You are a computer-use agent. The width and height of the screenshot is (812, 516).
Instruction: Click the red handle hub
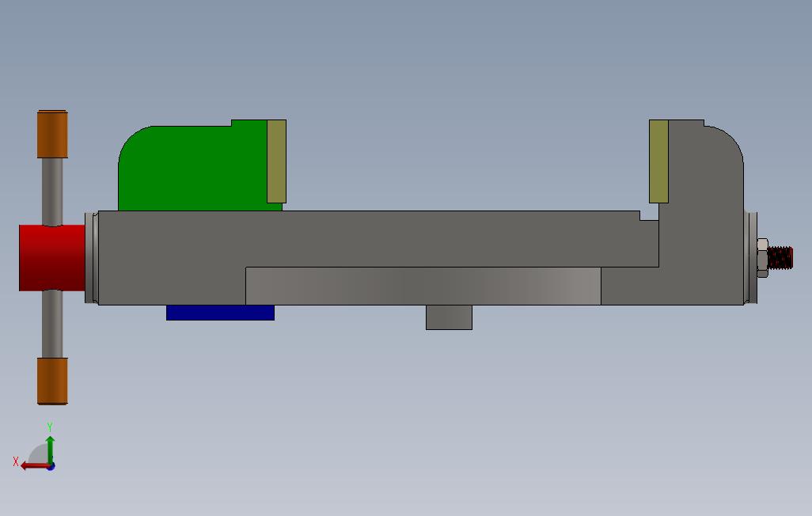51,257
